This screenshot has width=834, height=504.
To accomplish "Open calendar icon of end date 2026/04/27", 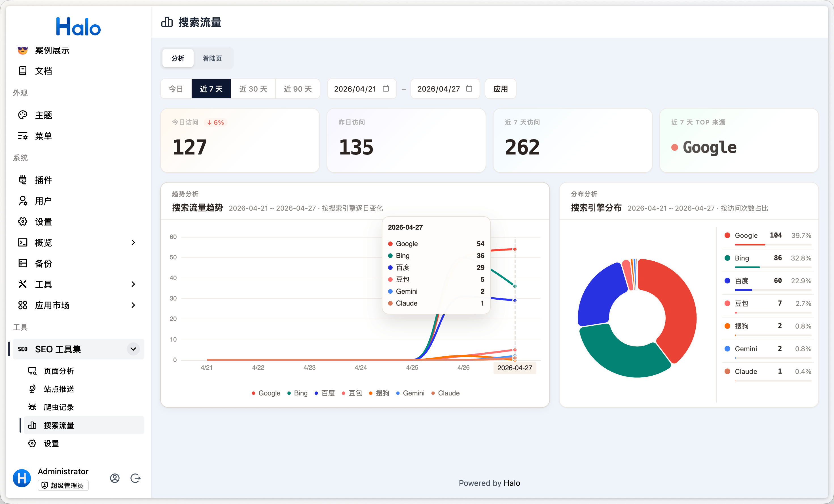I will [469, 89].
